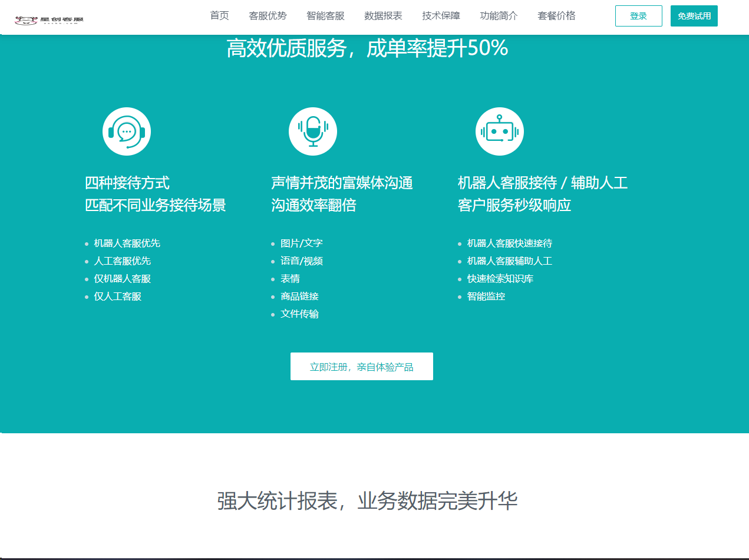
Task: Click the 星创客服 logo in header
Action: coord(50,20)
